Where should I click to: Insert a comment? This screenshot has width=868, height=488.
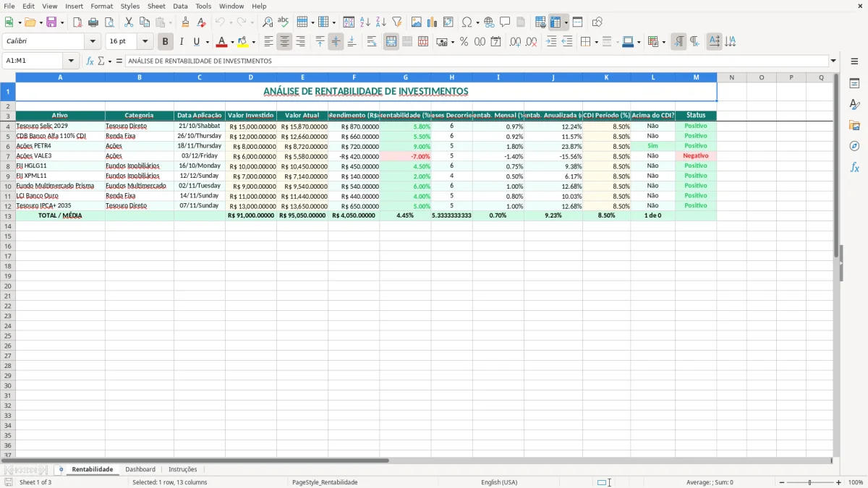pos(505,22)
